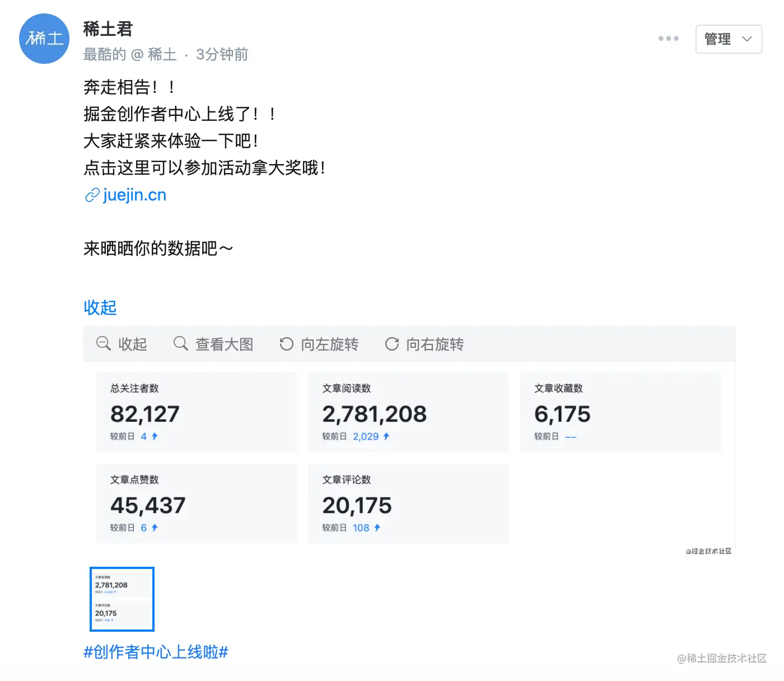Click the 稀土君 author name

[108, 29]
